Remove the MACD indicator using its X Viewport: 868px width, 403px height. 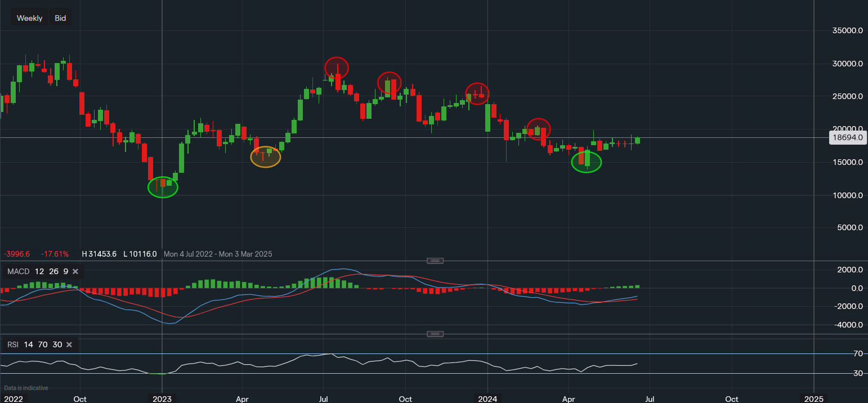coord(75,272)
